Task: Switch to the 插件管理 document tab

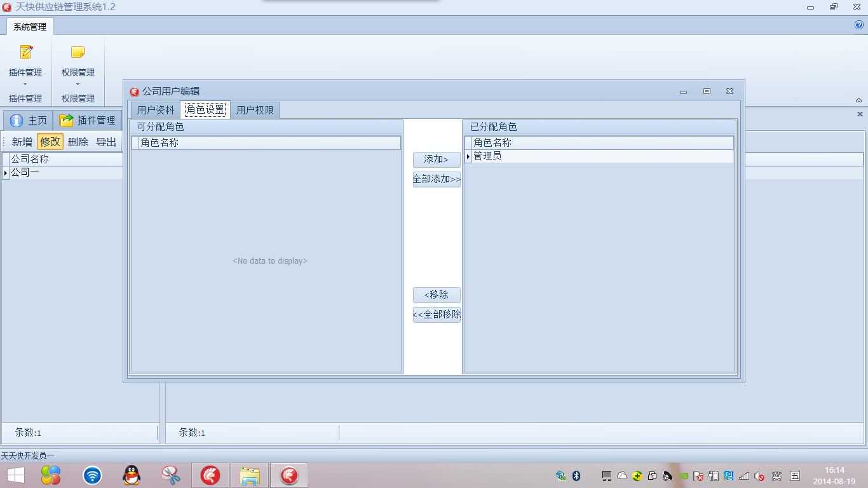Action: click(x=87, y=120)
